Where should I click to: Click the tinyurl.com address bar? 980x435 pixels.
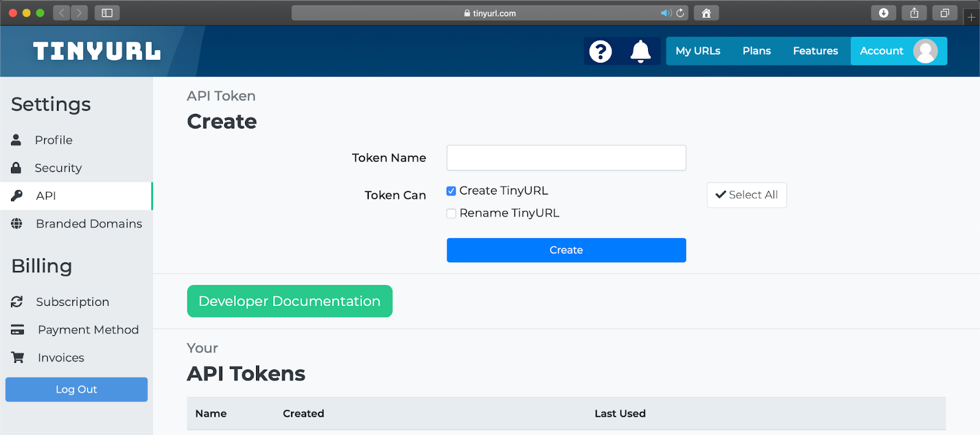pos(490,13)
